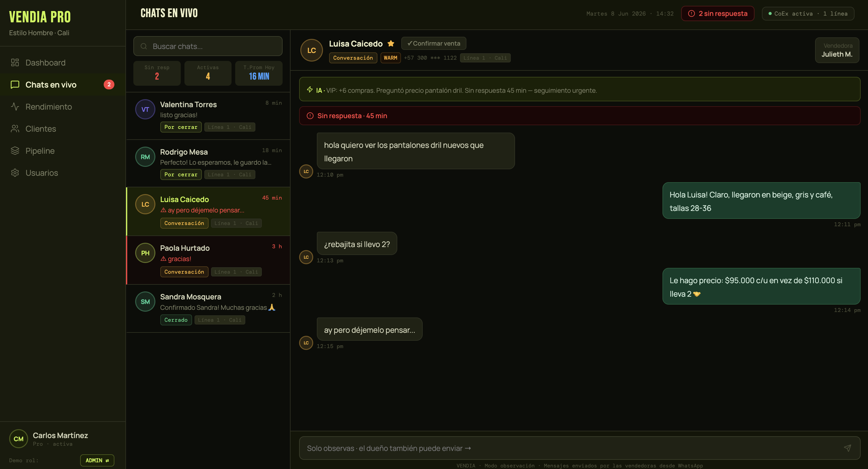Image resolution: width=868 pixels, height=469 pixels.
Task: Click the Cerrado tag on Sandra Mosquera
Action: click(176, 320)
